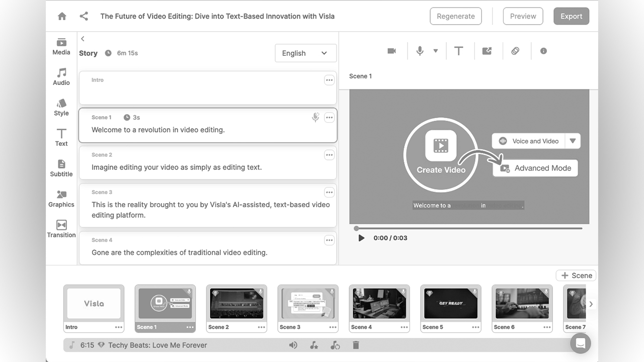Open more options for Scene 3 story row
Viewport: 644px width, 362px height.
click(x=329, y=193)
